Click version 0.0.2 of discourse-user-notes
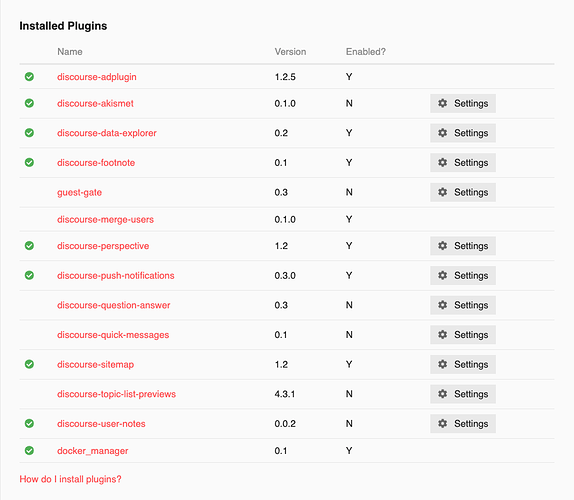The width and height of the screenshot is (574, 500). tap(285, 423)
